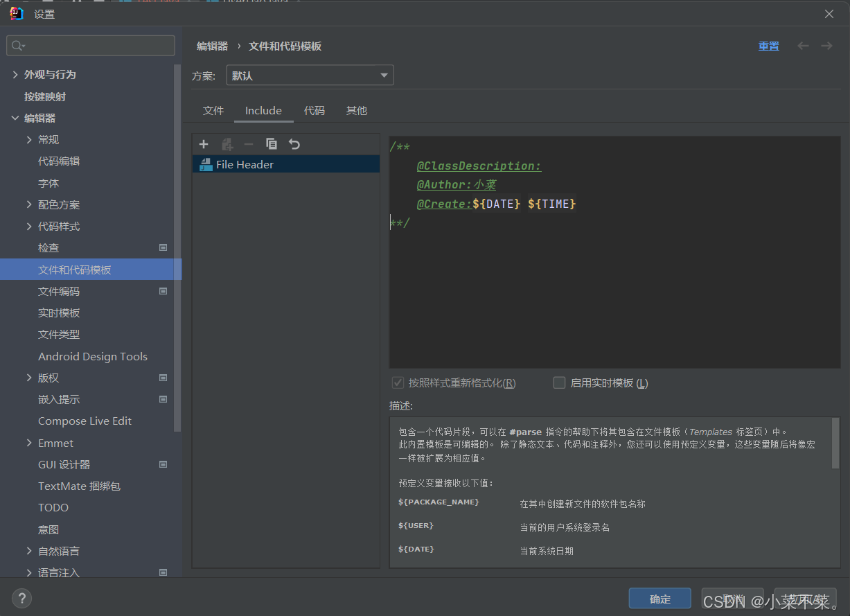Add a new template with plus icon
Screen dimensions: 850x616
[204, 144]
